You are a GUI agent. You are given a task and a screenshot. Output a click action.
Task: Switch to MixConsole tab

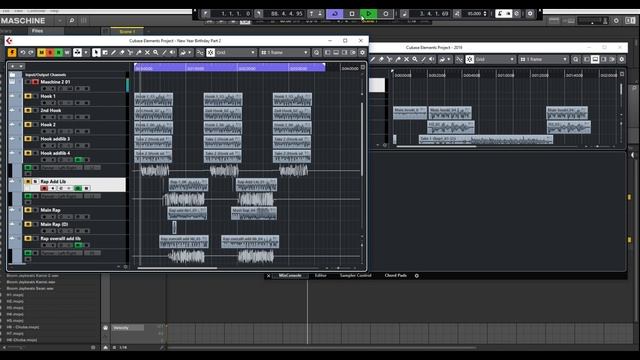(x=290, y=276)
